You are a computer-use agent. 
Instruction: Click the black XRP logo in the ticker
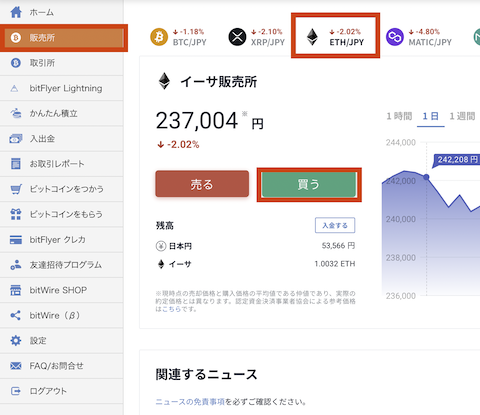pos(237,37)
